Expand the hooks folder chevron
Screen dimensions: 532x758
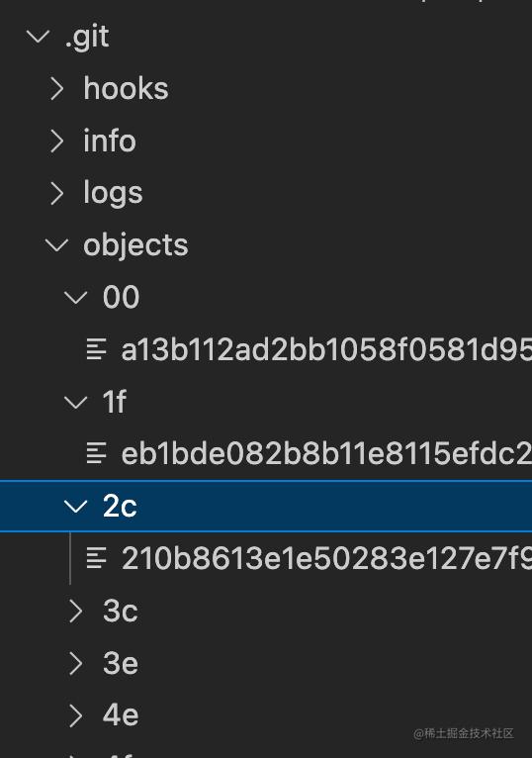pyautogui.click(x=57, y=89)
